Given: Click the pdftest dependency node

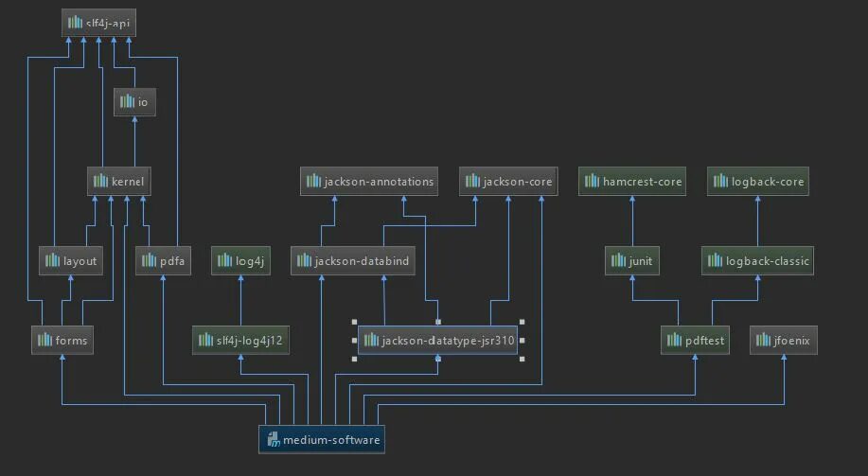Looking at the screenshot, I should click(695, 340).
